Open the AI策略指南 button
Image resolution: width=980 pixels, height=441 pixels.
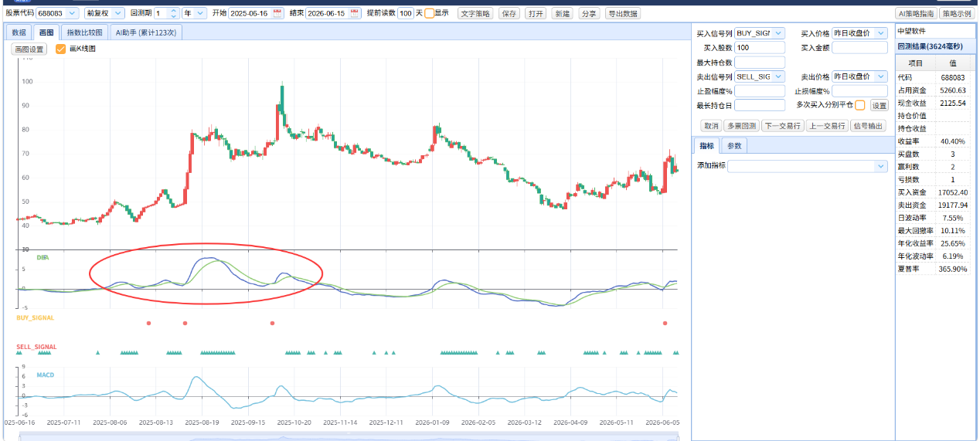coord(916,13)
